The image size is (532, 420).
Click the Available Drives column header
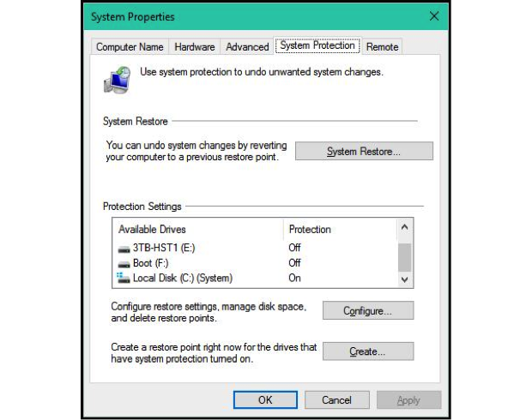(x=198, y=230)
